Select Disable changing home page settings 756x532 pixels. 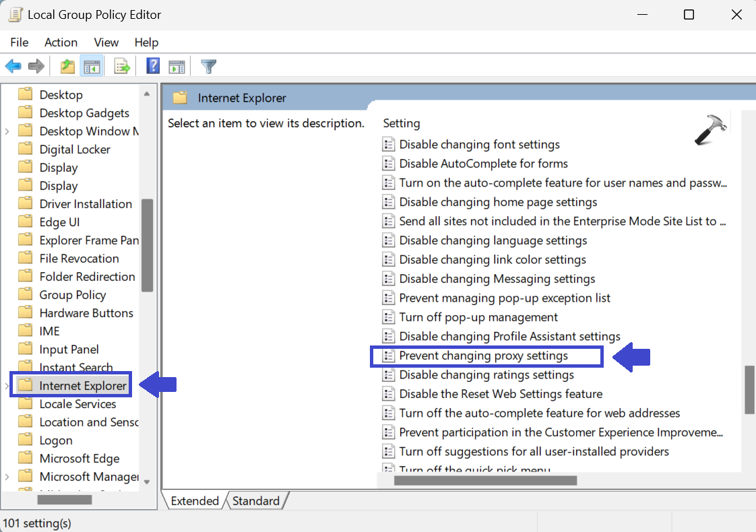point(497,202)
